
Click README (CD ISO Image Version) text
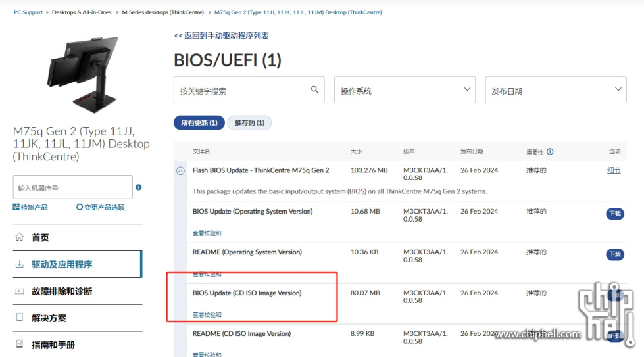(x=241, y=333)
